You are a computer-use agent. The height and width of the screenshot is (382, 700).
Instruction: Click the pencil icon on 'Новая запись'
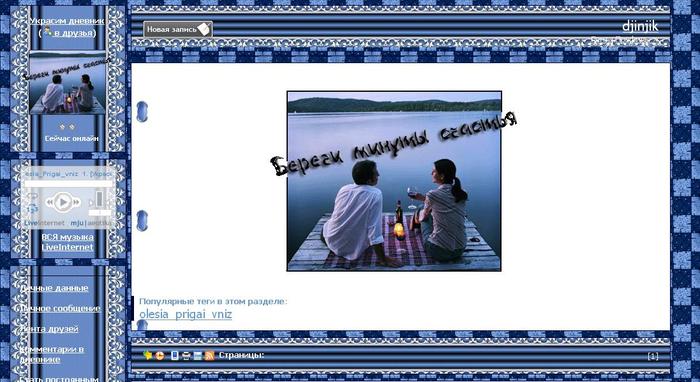(204, 29)
